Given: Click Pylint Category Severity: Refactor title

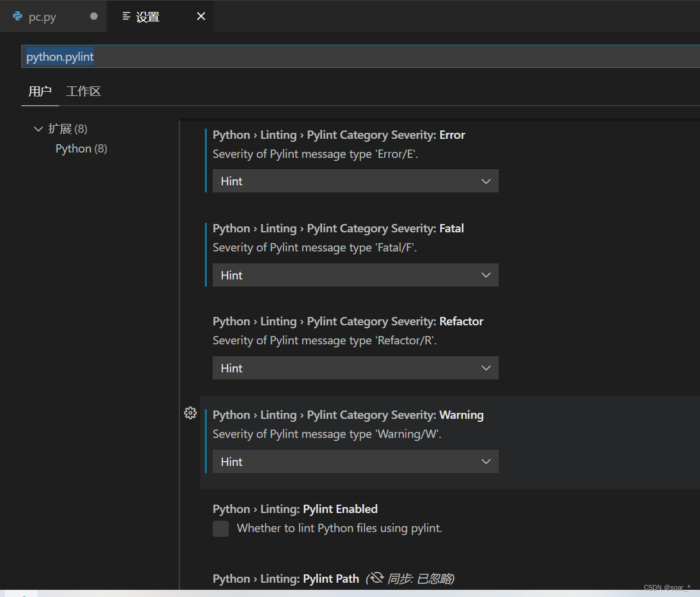Looking at the screenshot, I should point(348,322).
